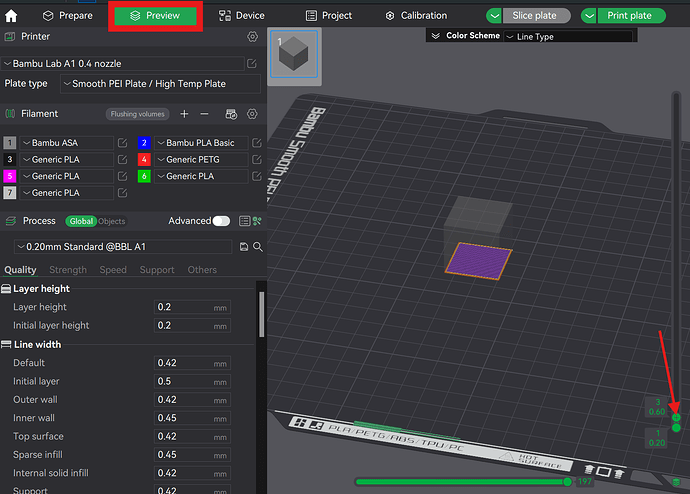The height and width of the screenshot is (494, 690).
Task: Click filament 2 blue color swatch
Action: 144,143
